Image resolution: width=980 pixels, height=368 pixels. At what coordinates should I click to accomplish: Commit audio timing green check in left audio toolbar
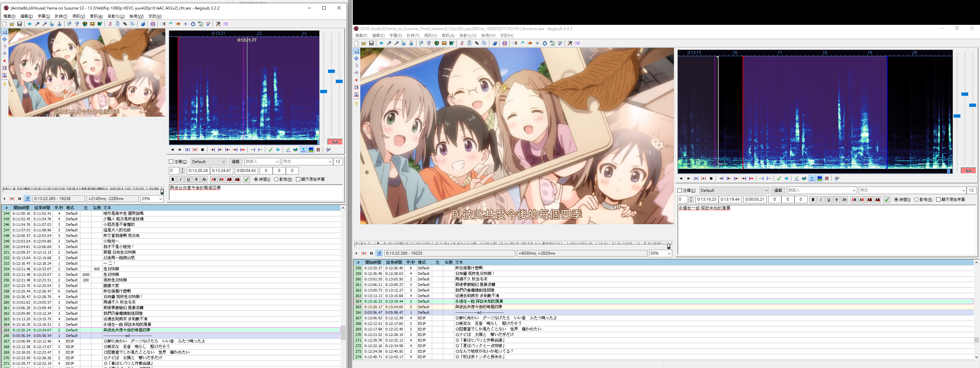(x=270, y=150)
